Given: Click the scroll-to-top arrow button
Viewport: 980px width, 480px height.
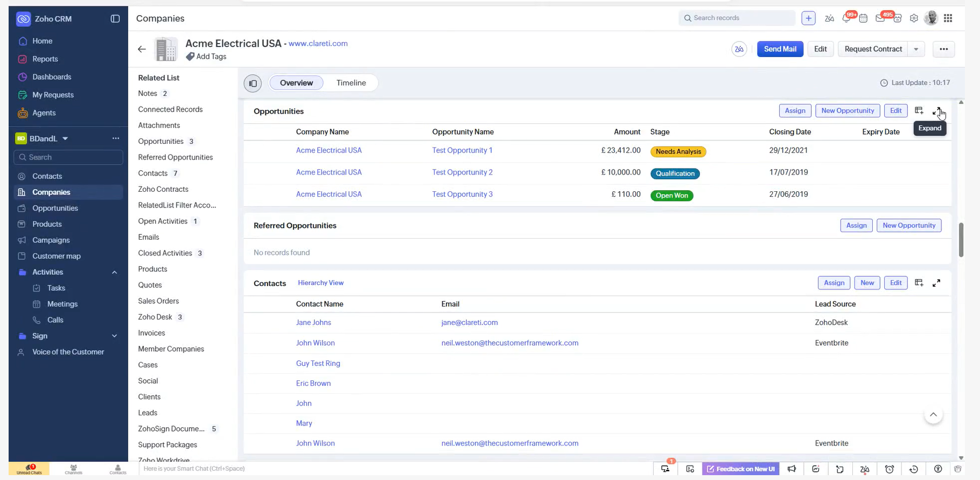Looking at the screenshot, I should pos(933,415).
